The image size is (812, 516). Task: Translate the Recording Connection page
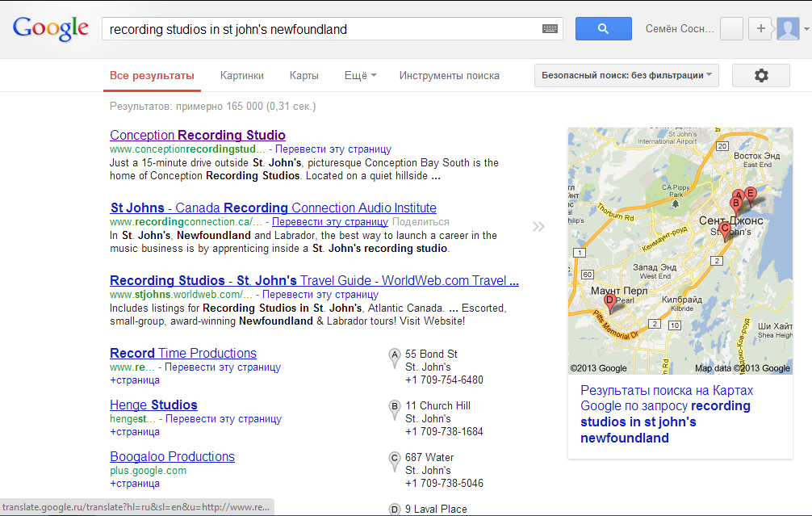click(x=330, y=222)
